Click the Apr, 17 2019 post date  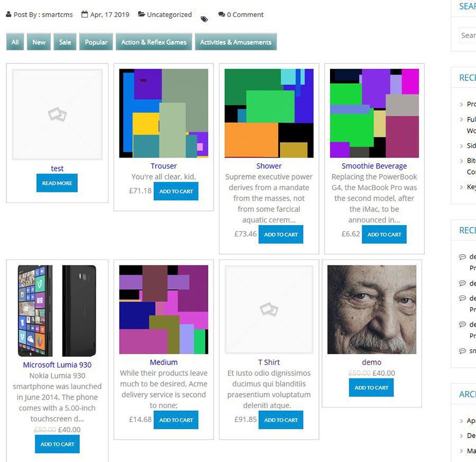point(109,15)
